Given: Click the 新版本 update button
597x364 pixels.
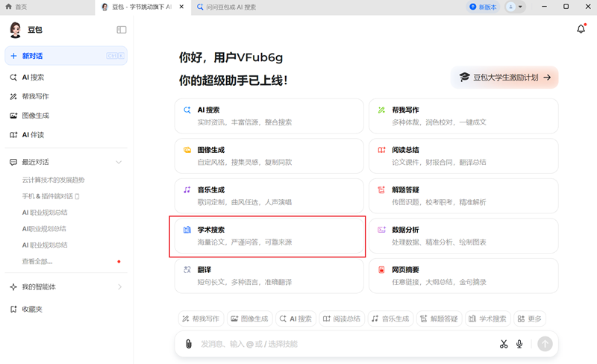Looking at the screenshot, I should (483, 7).
